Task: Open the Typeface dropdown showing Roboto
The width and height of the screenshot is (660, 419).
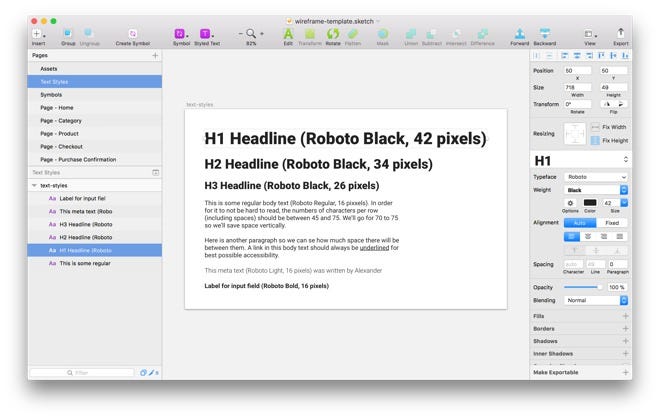Action: coord(596,177)
